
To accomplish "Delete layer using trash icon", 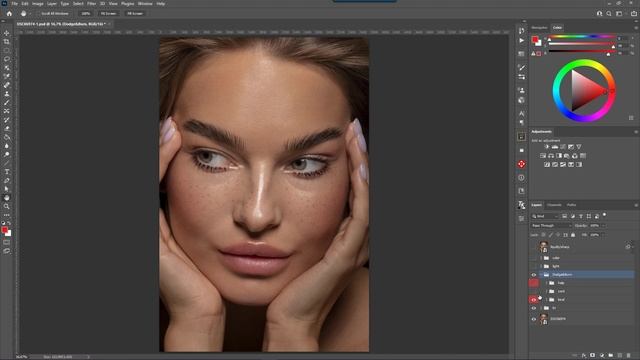I will [629, 356].
